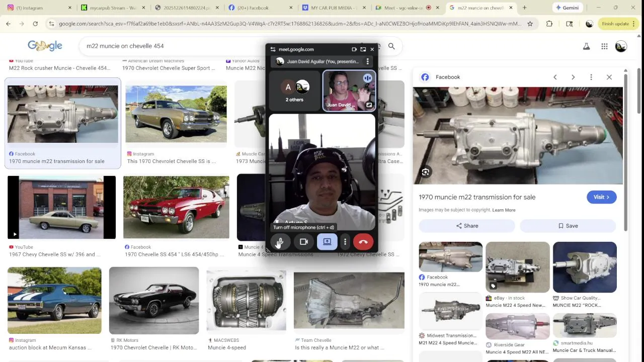Open '1970 muncie m22 transmission for sale' title link
This screenshot has height=362, width=644.
(x=477, y=197)
